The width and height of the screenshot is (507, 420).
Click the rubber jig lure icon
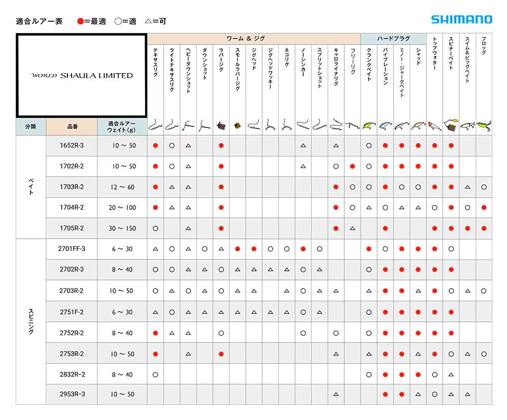[221, 125]
